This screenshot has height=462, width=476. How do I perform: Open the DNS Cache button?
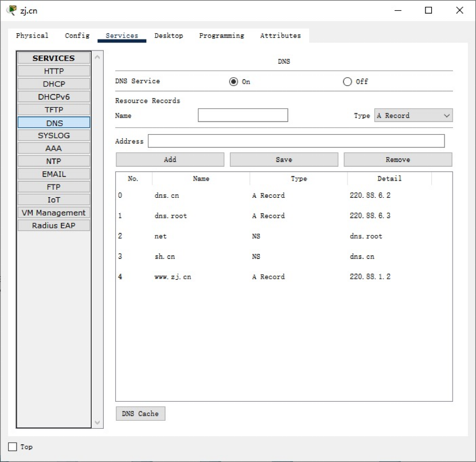pos(140,413)
